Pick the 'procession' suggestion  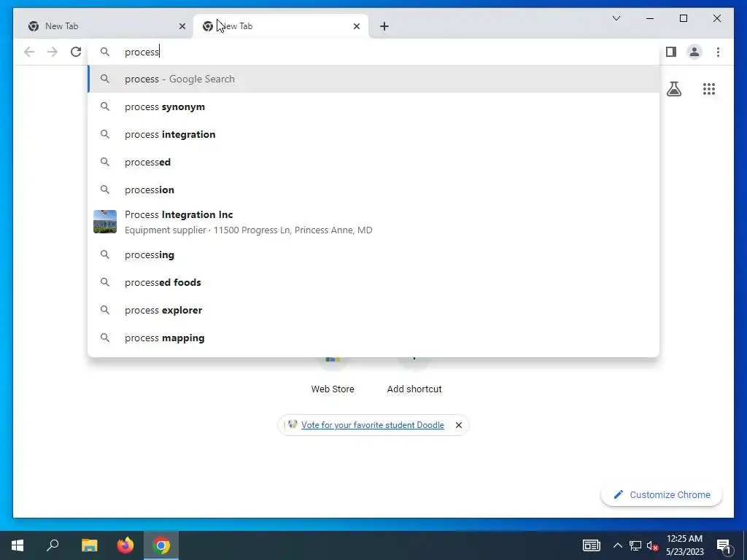pos(374,190)
